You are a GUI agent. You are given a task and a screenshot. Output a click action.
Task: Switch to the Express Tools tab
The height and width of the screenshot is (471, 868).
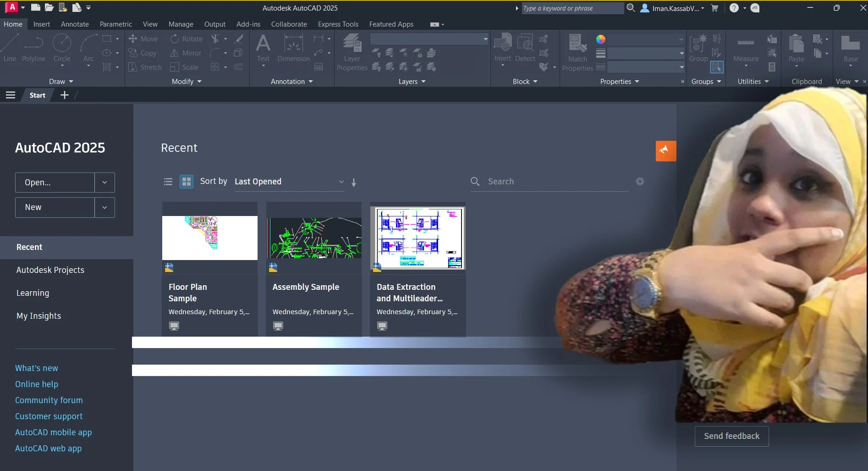pos(338,24)
